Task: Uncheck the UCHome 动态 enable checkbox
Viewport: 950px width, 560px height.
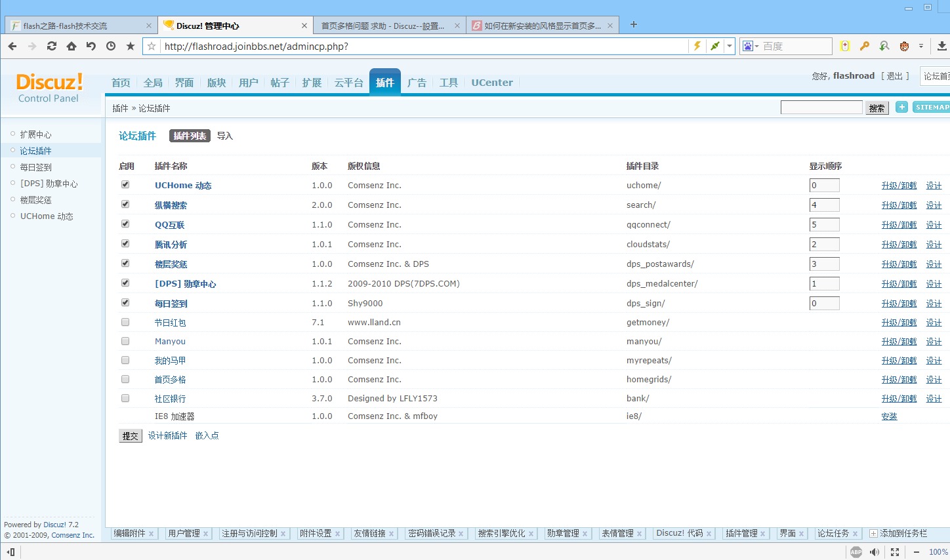Action: [x=125, y=185]
